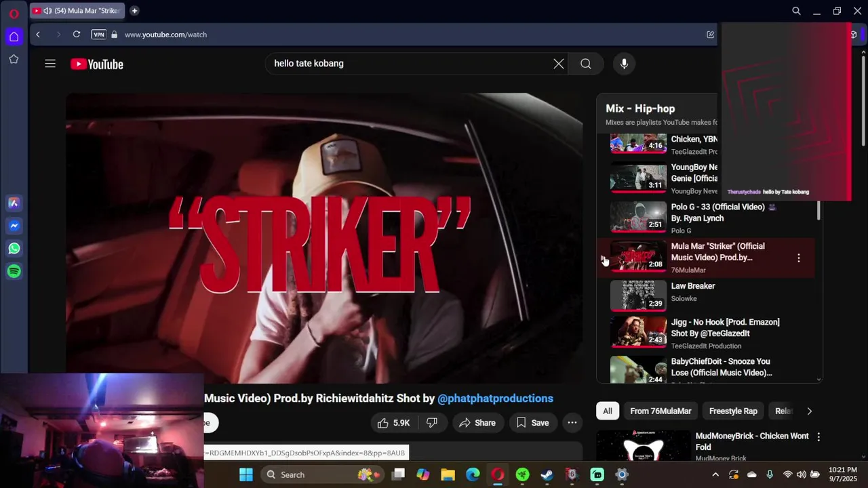
Task: Open options for Mula Mar Striker playlist item
Action: pyautogui.click(x=799, y=258)
